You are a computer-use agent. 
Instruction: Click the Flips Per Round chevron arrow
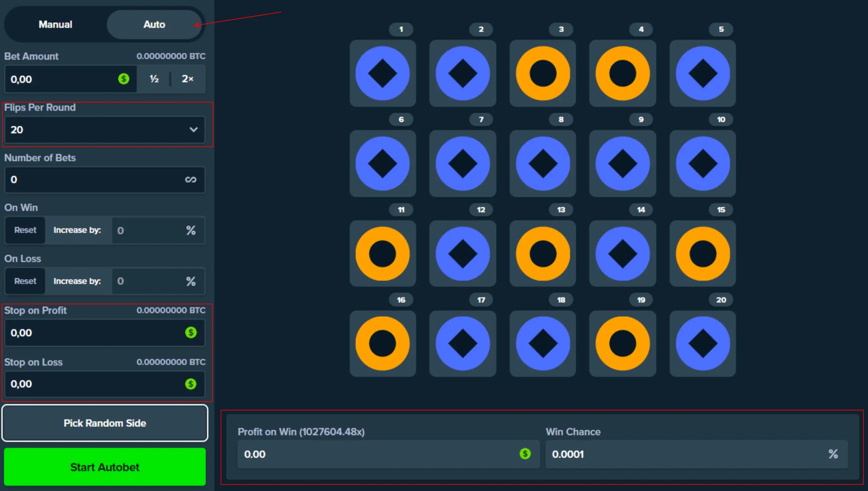click(193, 130)
